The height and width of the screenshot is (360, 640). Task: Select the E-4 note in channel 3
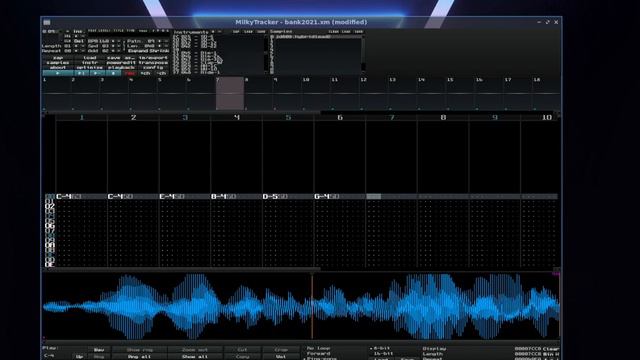166,197
